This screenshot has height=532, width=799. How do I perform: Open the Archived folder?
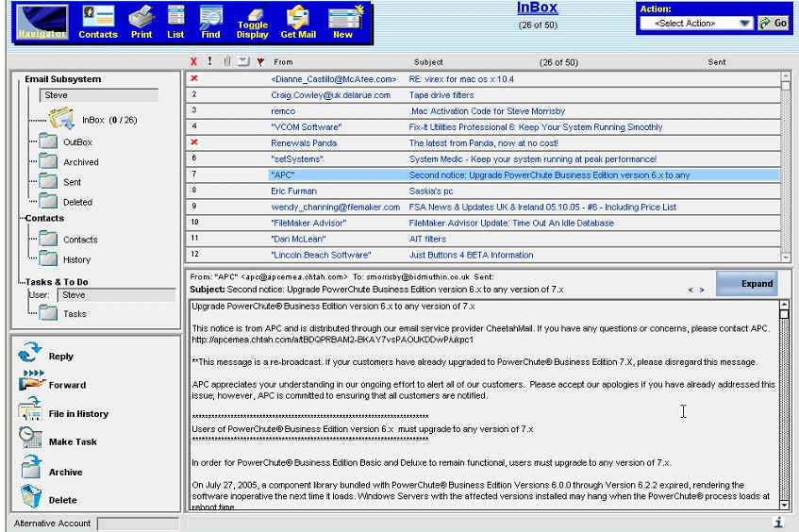coord(69,162)
